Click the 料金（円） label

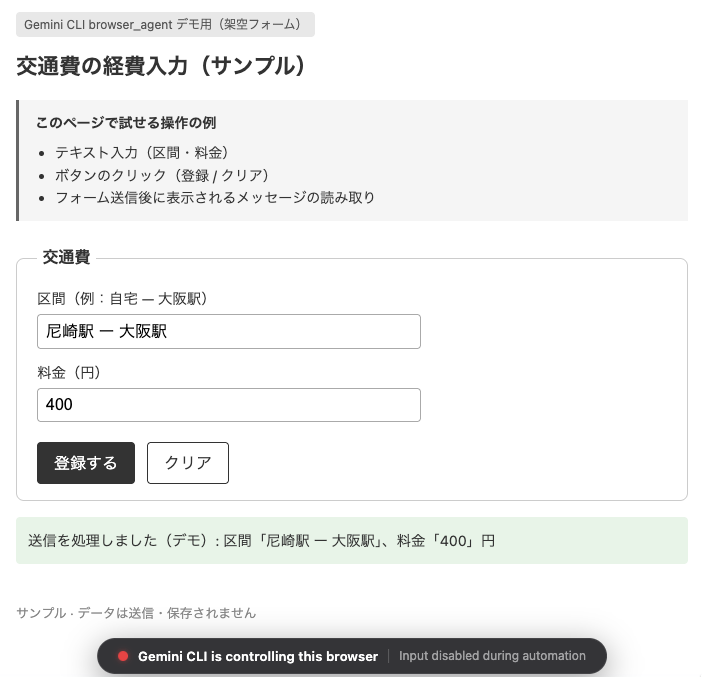pyautogui.click(x=70, y=372)
